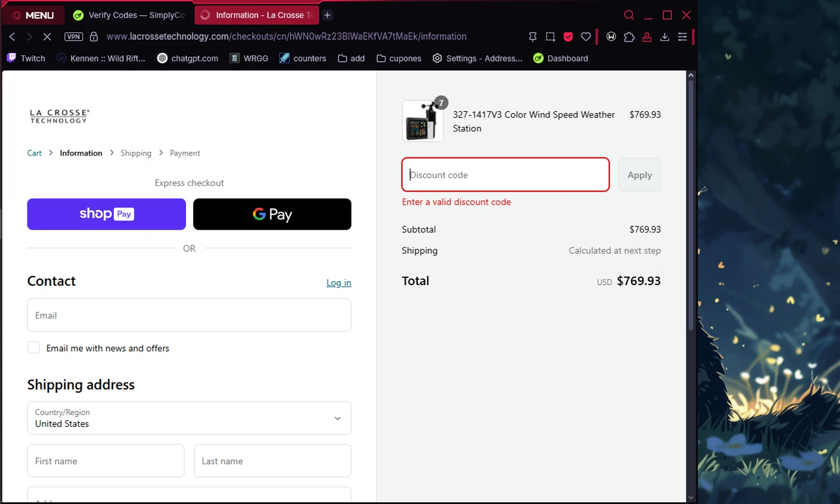
Task: Click the pinboard pin icon
Action: pyautogui.click(x=533, y=36)
